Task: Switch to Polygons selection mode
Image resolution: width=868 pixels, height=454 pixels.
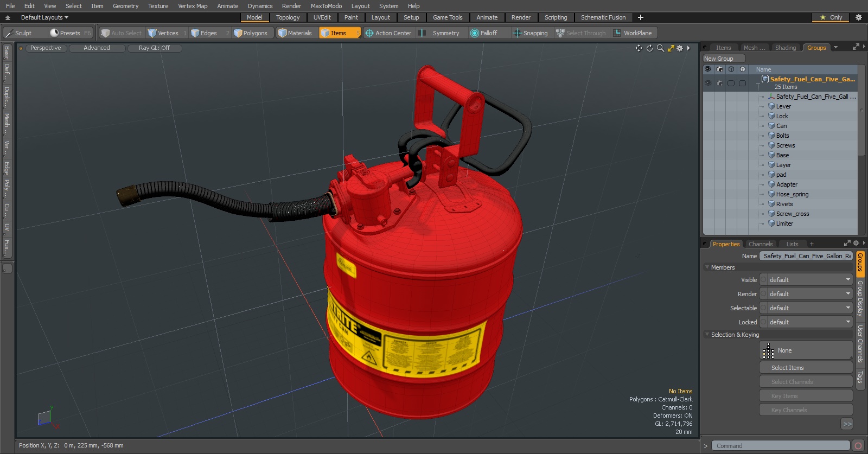Action: [251, 33]
